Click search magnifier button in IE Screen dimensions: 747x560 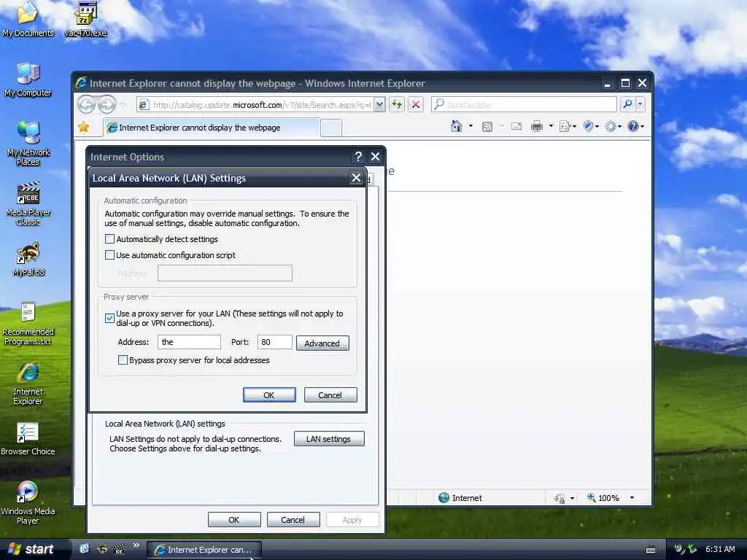click(627, 104)
